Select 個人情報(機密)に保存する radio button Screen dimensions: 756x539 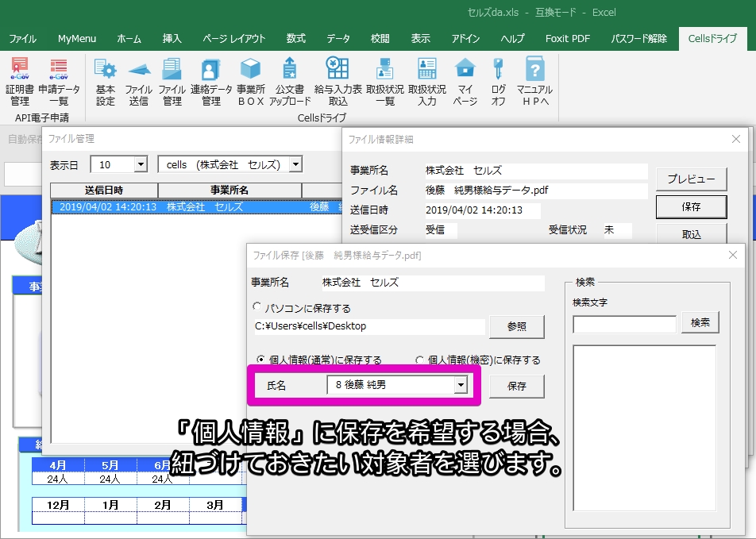[x=419, y=360]
